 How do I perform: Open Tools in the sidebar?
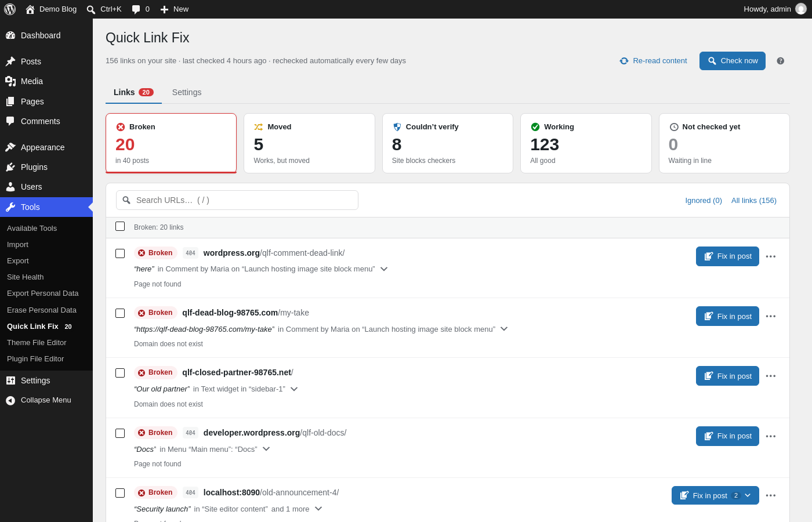click(x=46, y=207)
